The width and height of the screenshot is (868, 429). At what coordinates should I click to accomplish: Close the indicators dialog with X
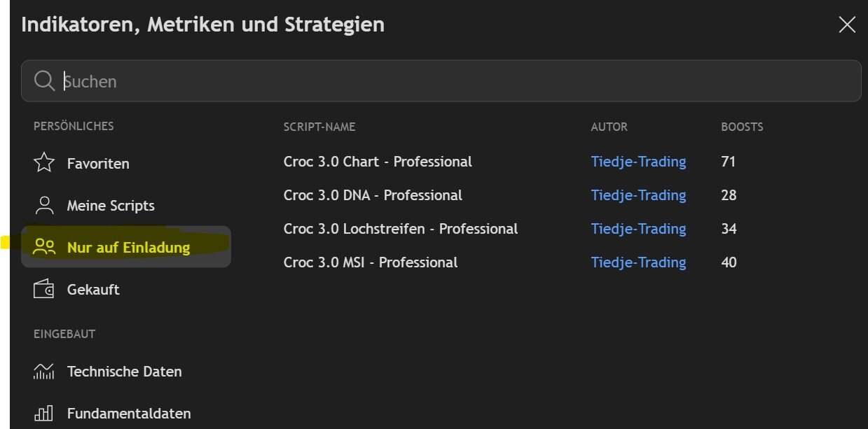847,25
